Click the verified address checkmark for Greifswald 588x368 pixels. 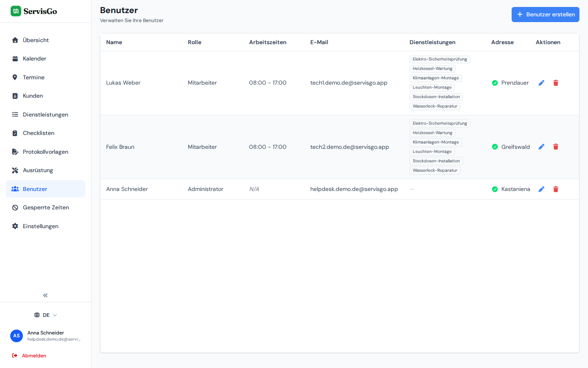pos(495,147)
